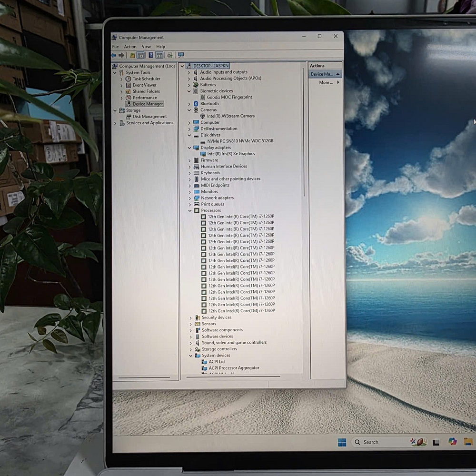476x476 pixels.
Task: Select DellInstrumentation category
Action: coord(218,129)
